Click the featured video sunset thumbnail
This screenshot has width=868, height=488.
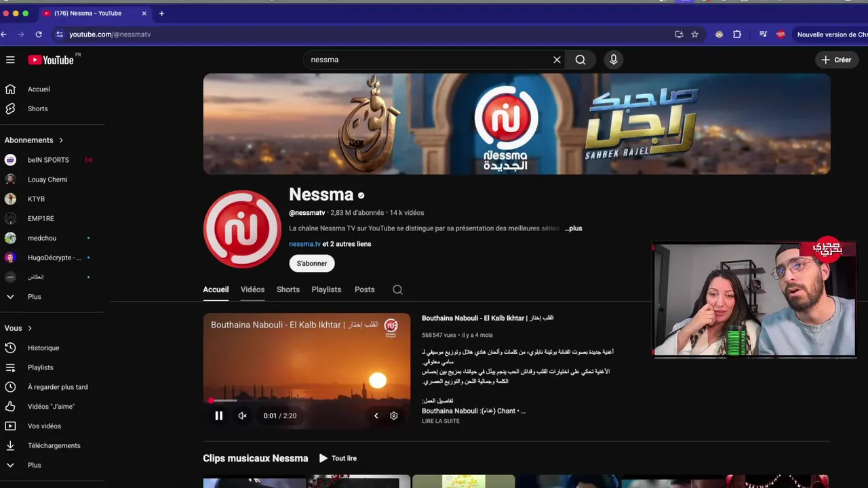307,371
